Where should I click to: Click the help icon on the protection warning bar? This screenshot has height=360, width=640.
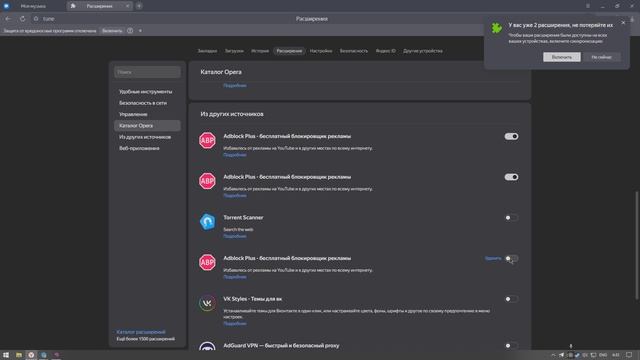coord(130,31)
